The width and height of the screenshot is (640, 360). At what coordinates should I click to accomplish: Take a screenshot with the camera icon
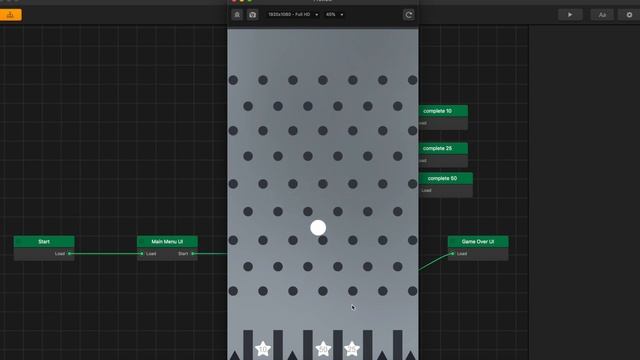tap(253, 15)
